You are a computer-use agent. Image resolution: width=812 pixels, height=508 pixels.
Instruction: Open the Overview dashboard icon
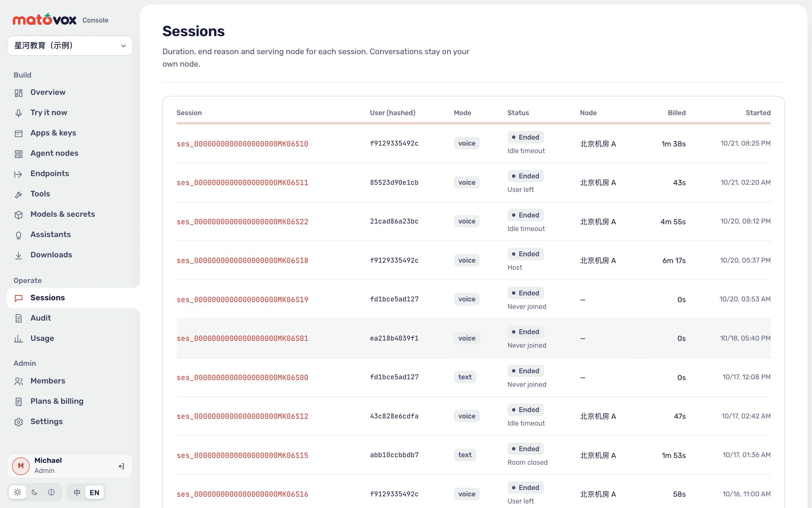(x=18, y=93)
